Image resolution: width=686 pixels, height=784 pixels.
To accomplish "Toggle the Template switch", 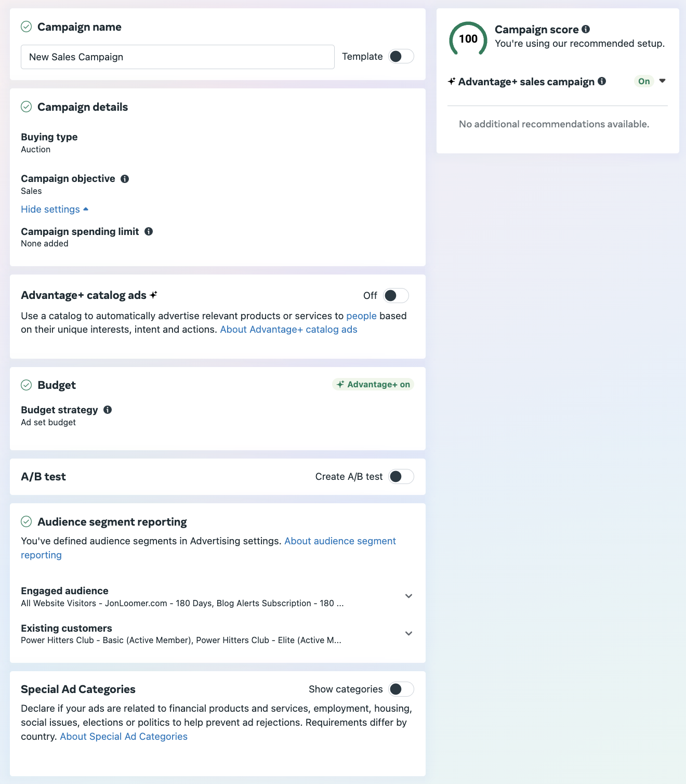I will point(401,56).
